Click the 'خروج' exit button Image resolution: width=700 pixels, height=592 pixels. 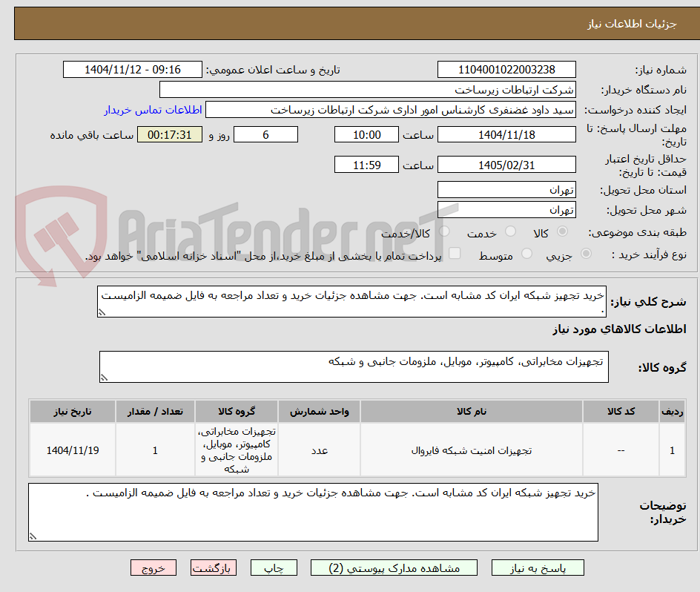point(153,568)
